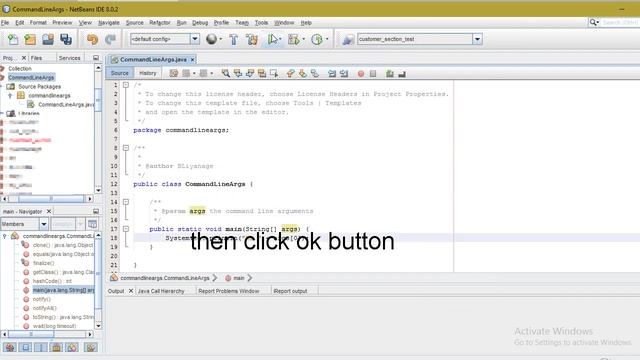Image resolution: width=640 pixels, height=360 pixels.
Task: Click the Build Project hammer icon
Action: tap(234, 39)
